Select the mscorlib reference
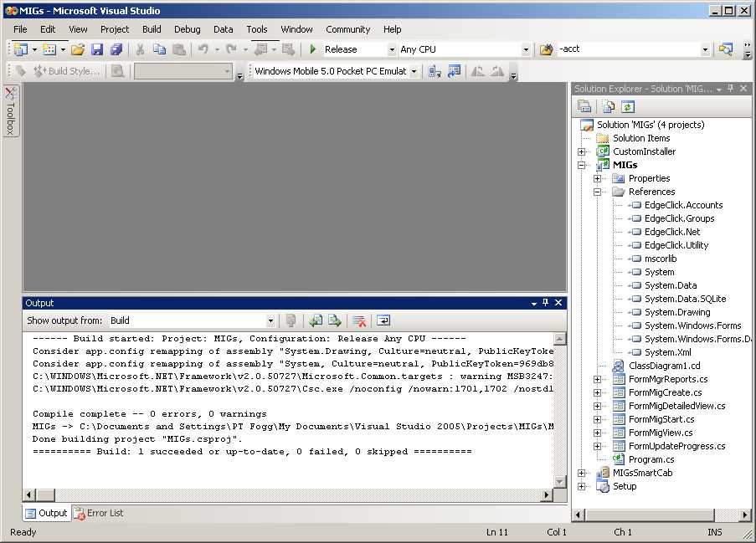 coord(660,259)
